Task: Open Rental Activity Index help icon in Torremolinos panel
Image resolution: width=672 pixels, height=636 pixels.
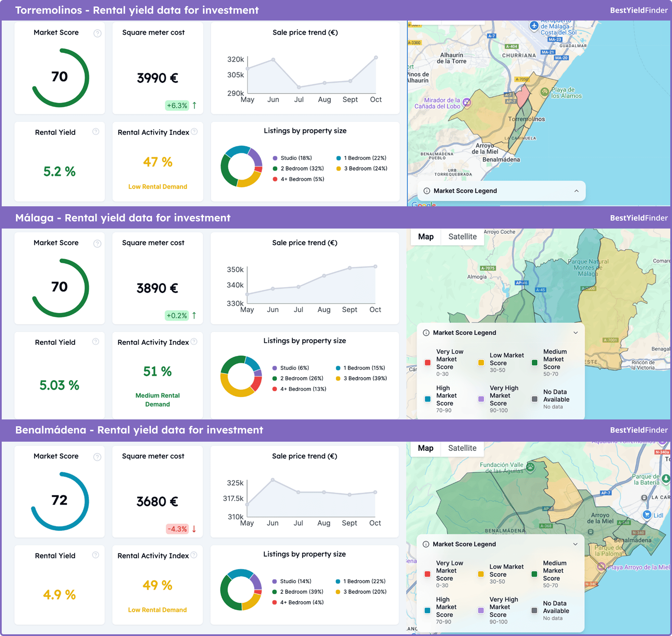Action: (194, 132)
